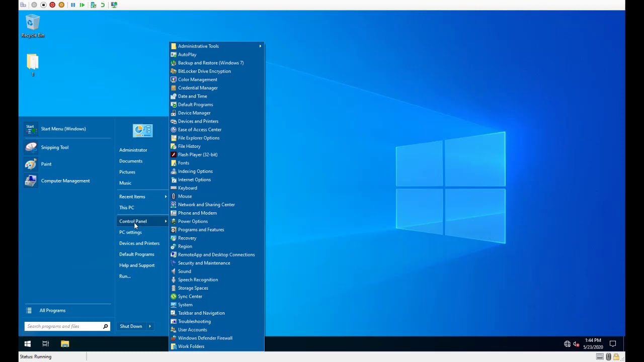This screenshot has height=362, width=644.
Task: Click the network globe tray icon
Action: pos(567,344)
